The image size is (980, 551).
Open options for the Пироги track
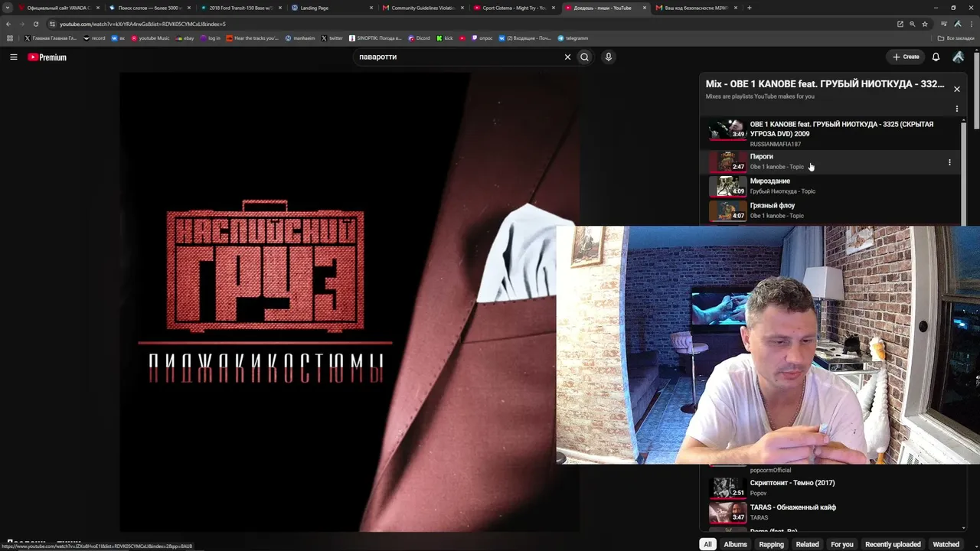(949, 162)
